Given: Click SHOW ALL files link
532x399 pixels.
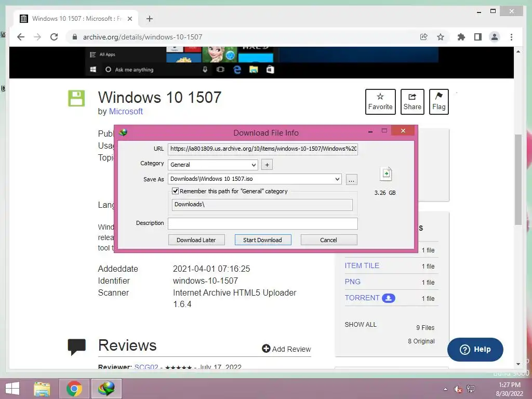Looking at the screenshot, I should 361,325.
